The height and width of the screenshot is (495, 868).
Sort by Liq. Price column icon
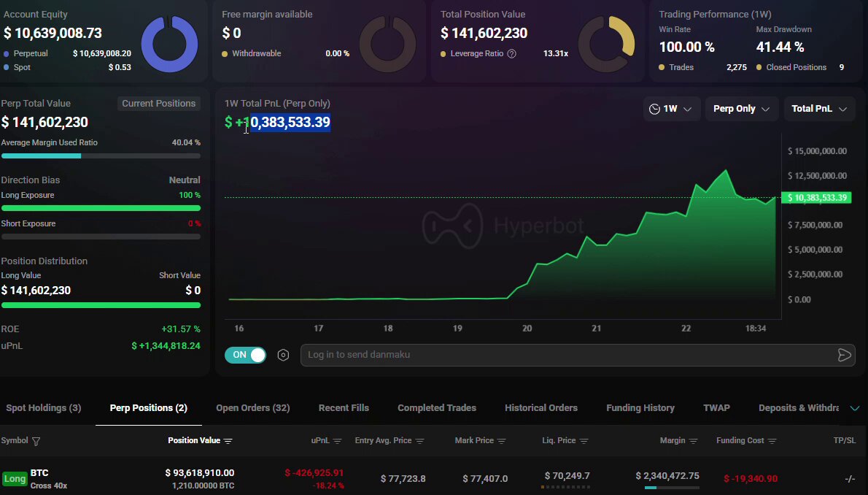coord(584,441)
